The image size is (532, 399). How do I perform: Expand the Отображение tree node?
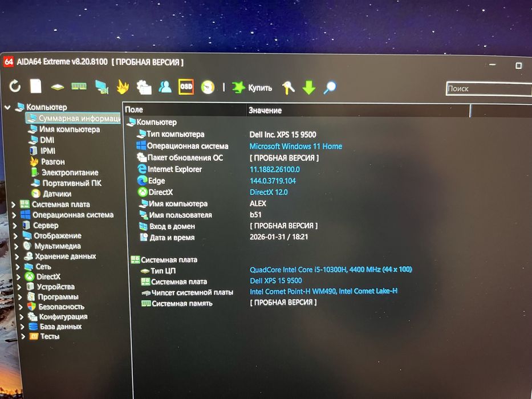coord(15,236)
